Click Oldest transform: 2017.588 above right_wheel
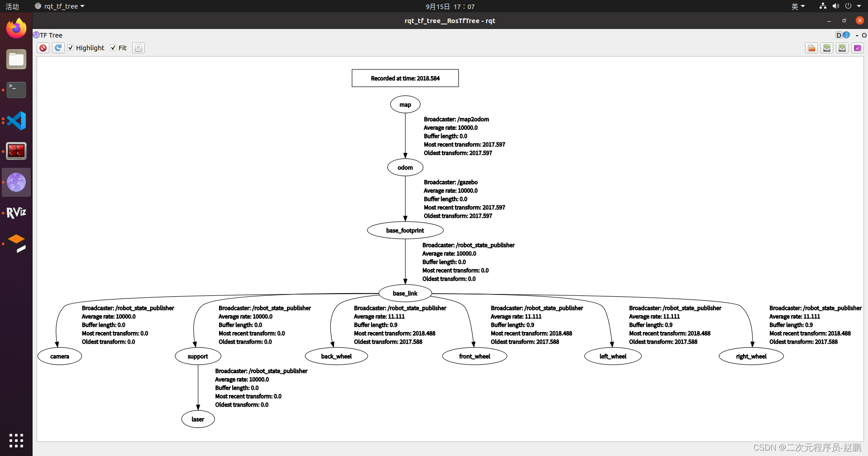The image size is (868, 456). pos(803,342)
